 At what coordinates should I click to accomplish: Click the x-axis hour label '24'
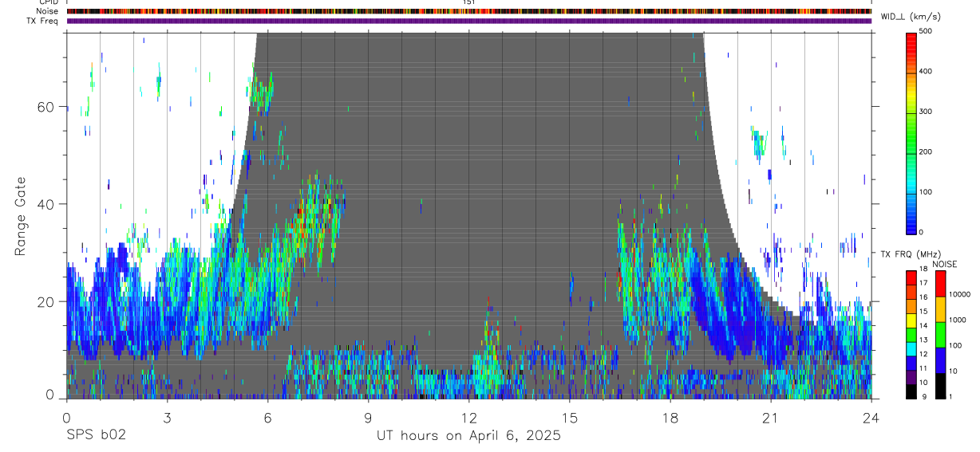point(871,418)
